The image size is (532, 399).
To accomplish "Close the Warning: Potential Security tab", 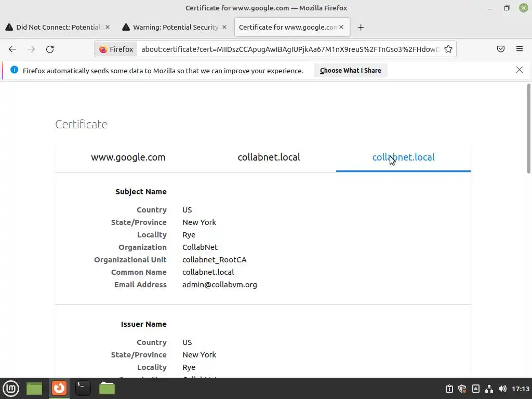I will tap(224, 27).
